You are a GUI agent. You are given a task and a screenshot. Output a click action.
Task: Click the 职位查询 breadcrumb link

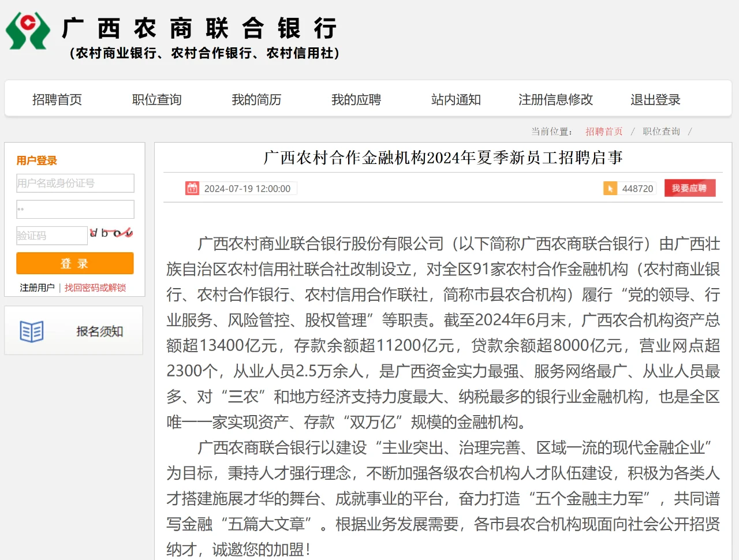(661, 132)
